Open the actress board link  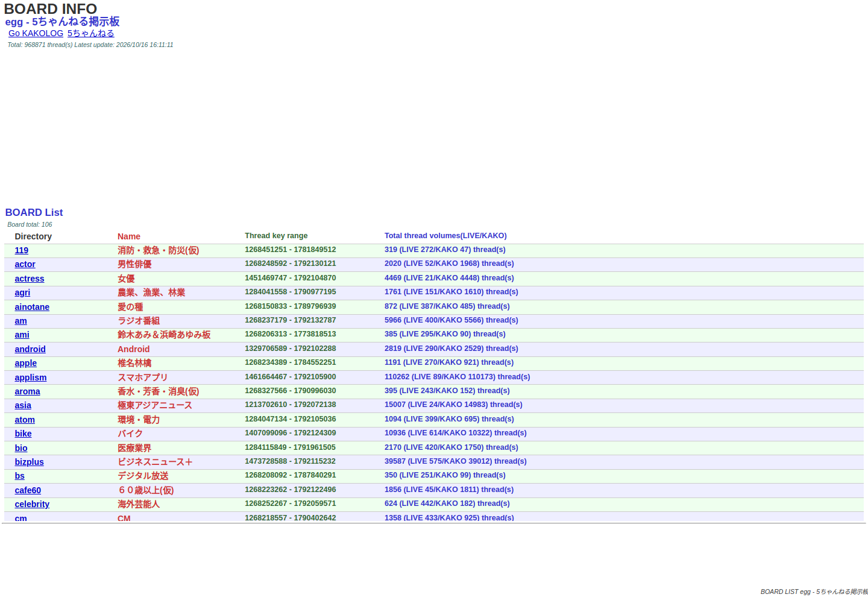pos(30,279)
